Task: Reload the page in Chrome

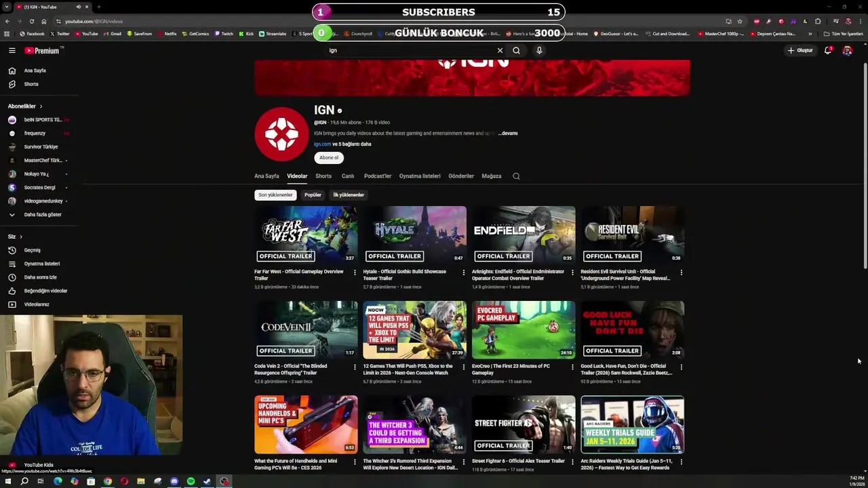Action: [31, 21]
